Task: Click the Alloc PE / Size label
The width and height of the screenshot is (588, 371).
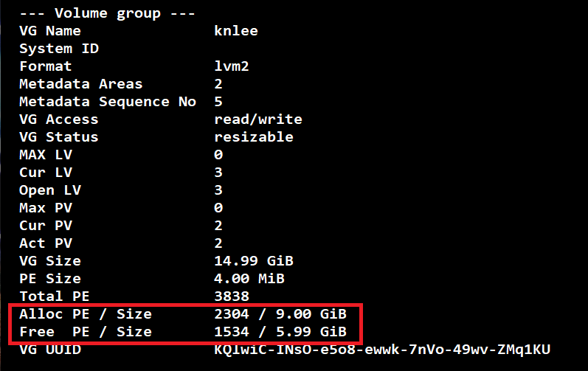Action: (86, 314)
